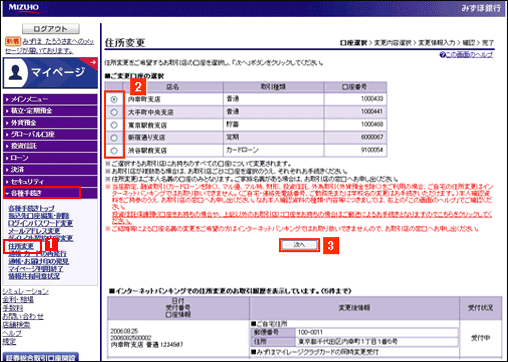Open ヘルプ link in sidebar
Image resolution: width=508 pixels, height=362 pixels.
click(x=12, y=333)
